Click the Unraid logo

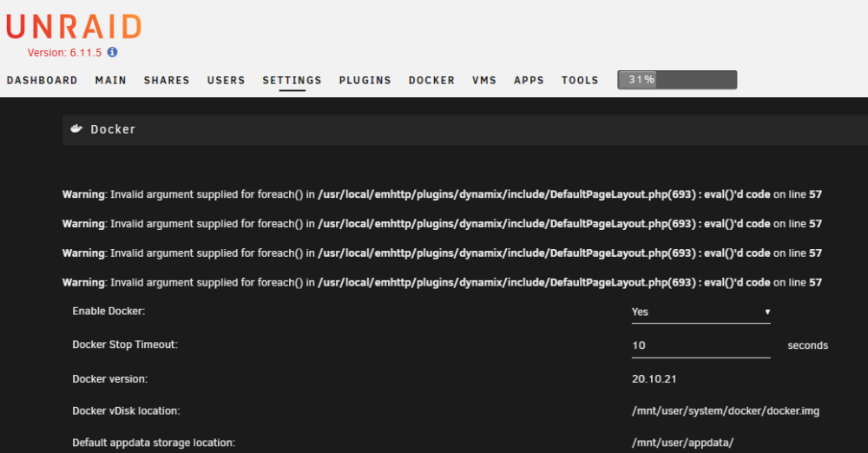(x=74, y=27)
